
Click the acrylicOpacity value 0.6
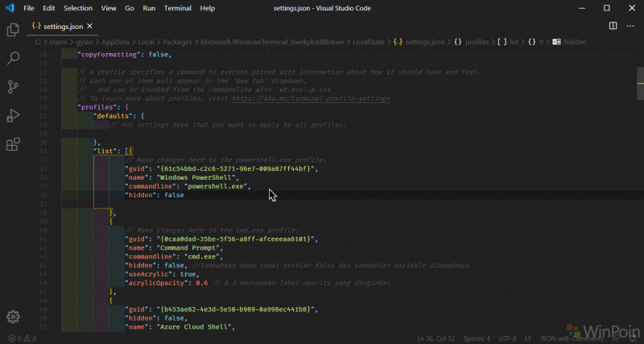[x=202, y=283]
